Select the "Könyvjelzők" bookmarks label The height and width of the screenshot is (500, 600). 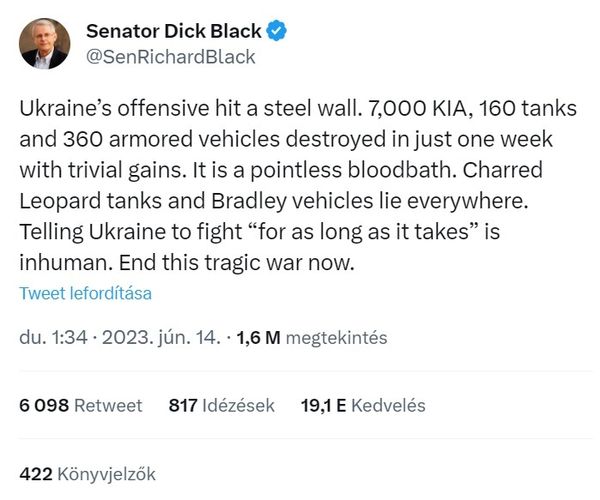click(x=107, y=472)
